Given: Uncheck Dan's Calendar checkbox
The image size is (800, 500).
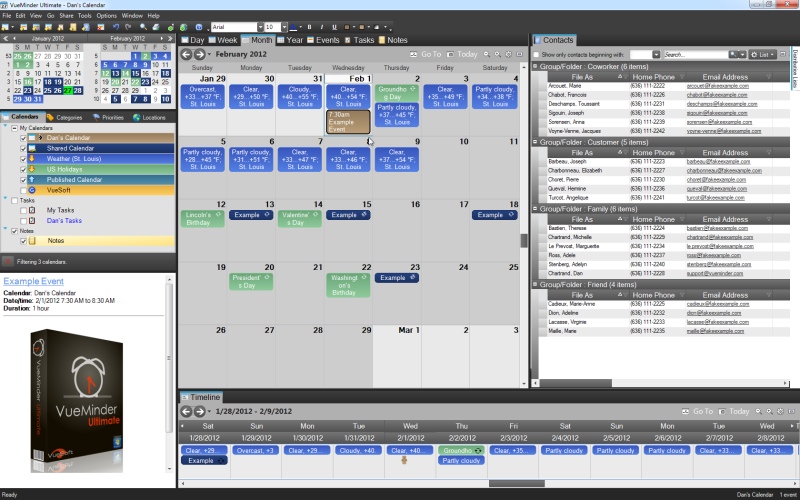Looking at the screenshot, I should pyautogui.click(x=23, y=138).
